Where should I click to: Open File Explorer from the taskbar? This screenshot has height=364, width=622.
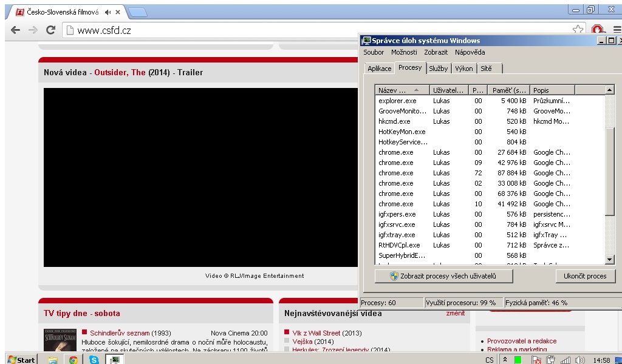coord(53,360)
